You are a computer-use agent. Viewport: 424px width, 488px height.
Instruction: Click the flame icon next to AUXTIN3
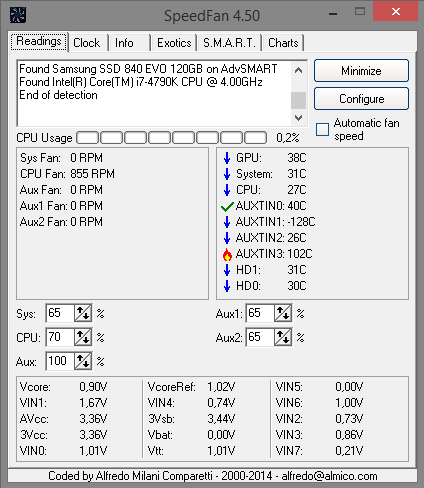[x=227, y=254]
